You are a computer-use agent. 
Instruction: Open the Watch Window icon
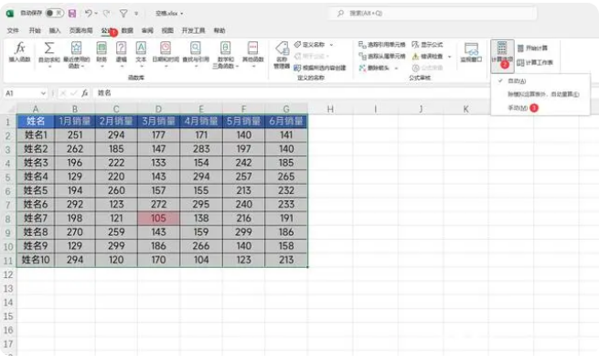coord(471,53)
